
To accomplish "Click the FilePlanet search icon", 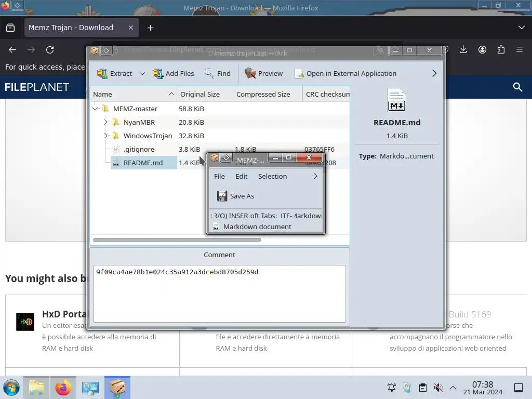I will click(517, 87).
